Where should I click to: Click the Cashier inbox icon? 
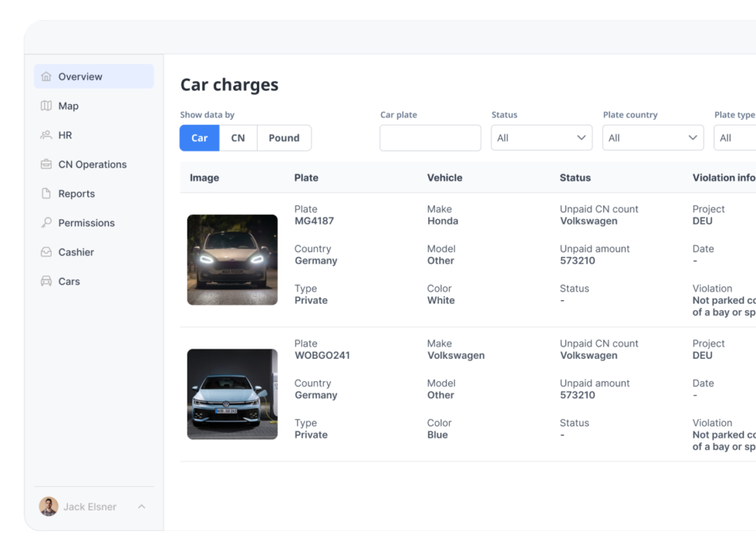point(47,253)
